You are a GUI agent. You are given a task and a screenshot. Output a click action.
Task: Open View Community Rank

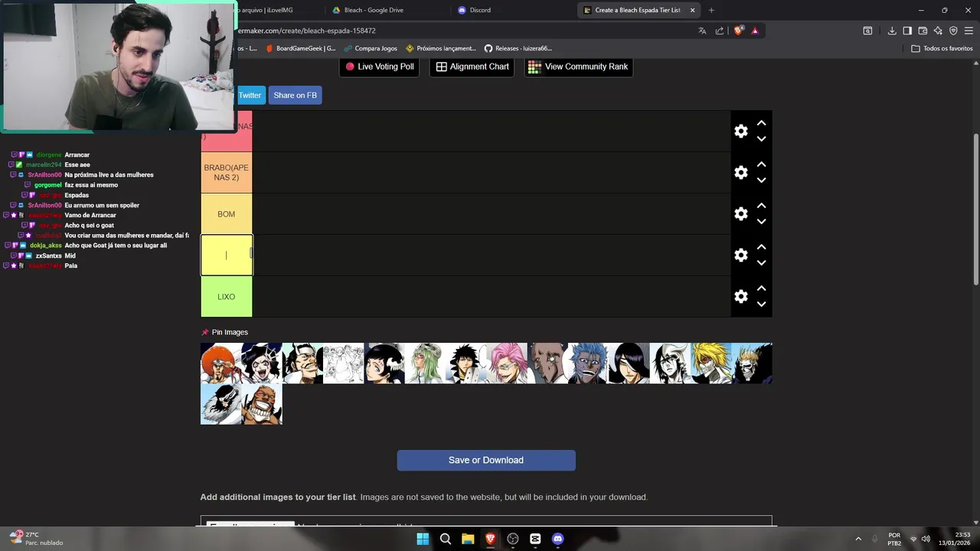(578, 67)
